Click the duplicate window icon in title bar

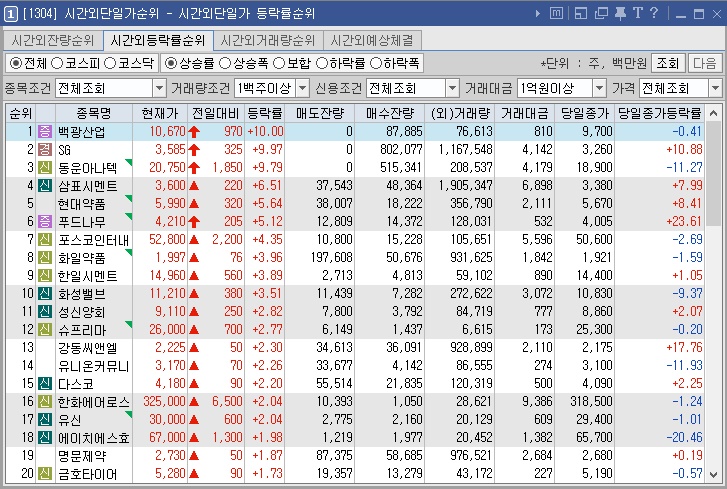(x=601, y=13)
